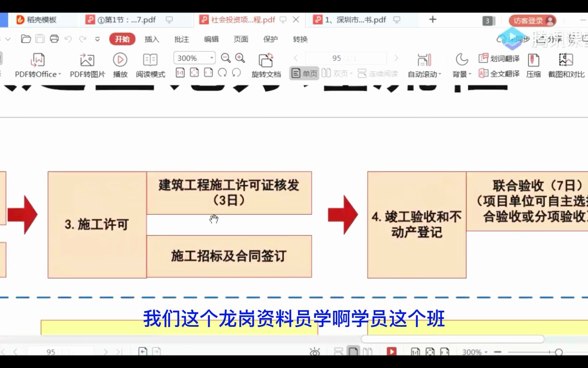Enable 连续阅读 continuous reading
Viewport: 588px width, 368px height.
pyautogui.click(x=378, y=73)
